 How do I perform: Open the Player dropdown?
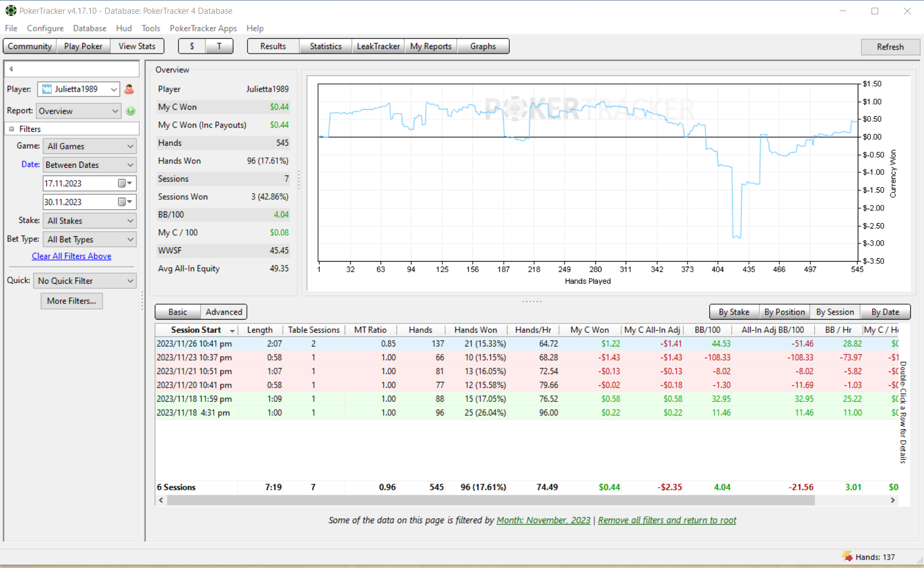[x=78, y=89]
